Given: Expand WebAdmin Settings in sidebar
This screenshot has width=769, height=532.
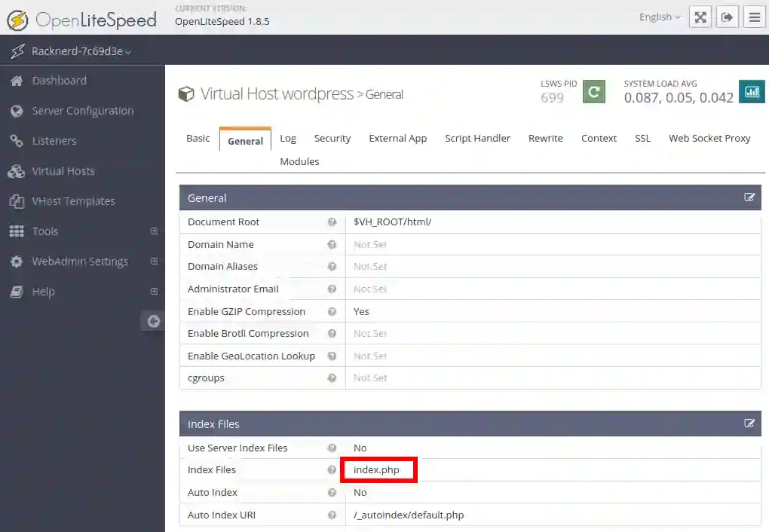Looking at the screenshot, I should (154, 261).
